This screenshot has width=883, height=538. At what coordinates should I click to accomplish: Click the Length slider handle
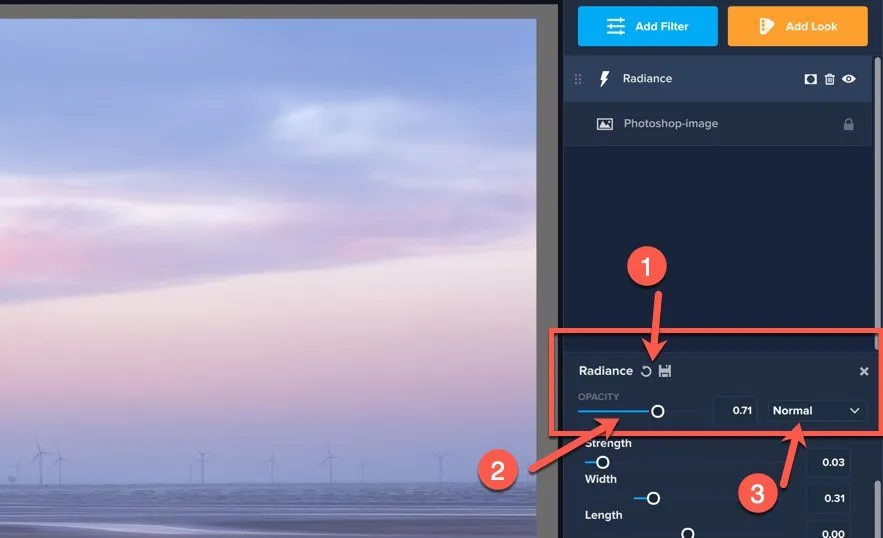click(688, 533)
